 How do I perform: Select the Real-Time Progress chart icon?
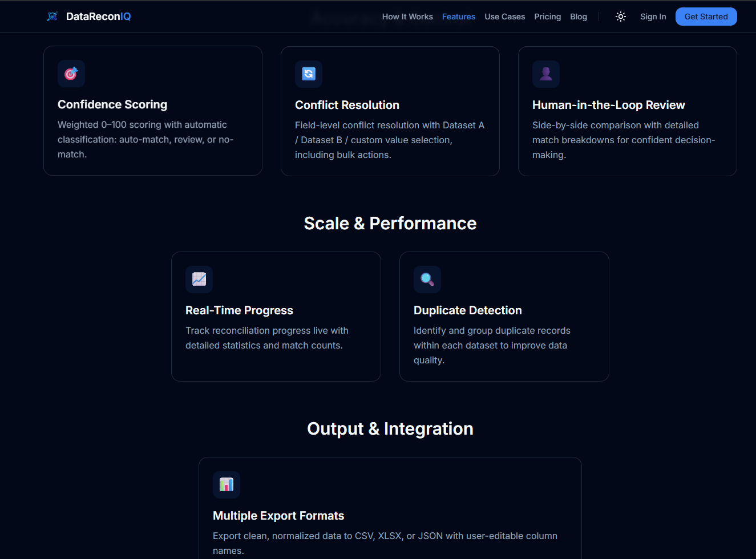(x=199, y=279)
